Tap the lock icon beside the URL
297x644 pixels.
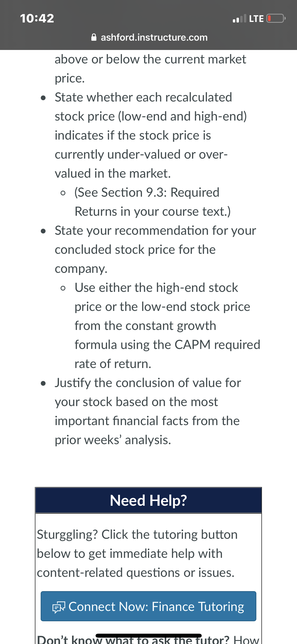(94, 37)
